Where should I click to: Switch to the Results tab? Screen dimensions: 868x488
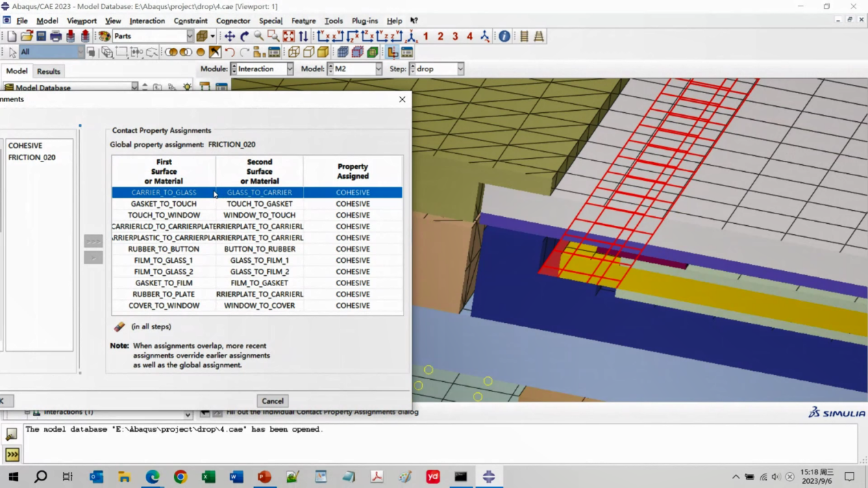(49, 71)
